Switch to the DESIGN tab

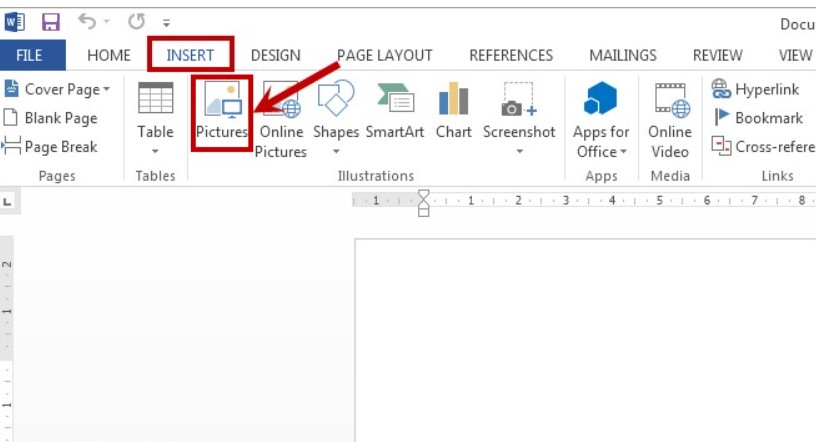[276, 55]
